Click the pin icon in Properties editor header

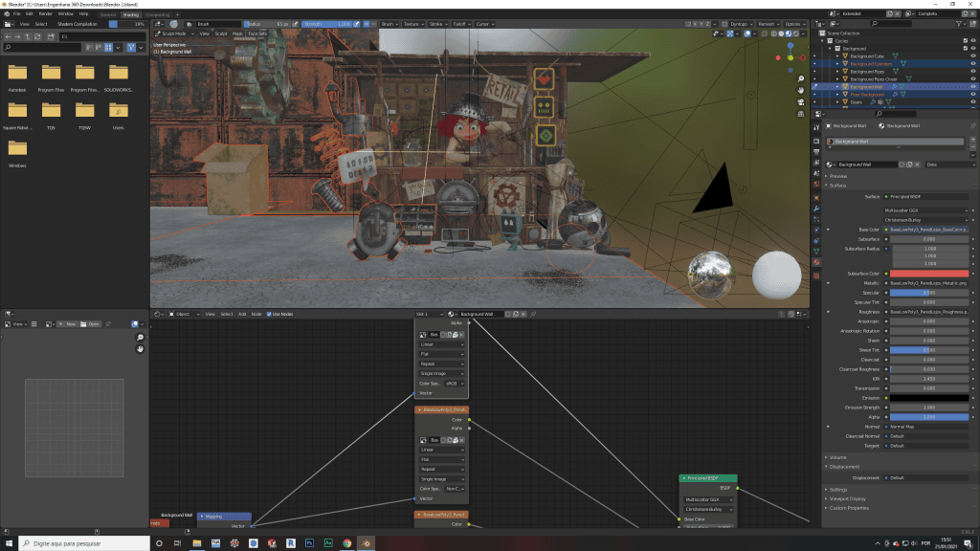[972, 126]
